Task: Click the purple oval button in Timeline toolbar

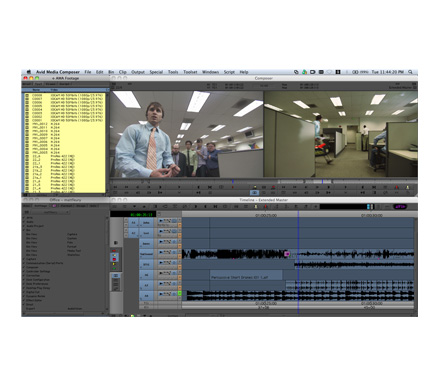Action: click(x=400, y=207)
